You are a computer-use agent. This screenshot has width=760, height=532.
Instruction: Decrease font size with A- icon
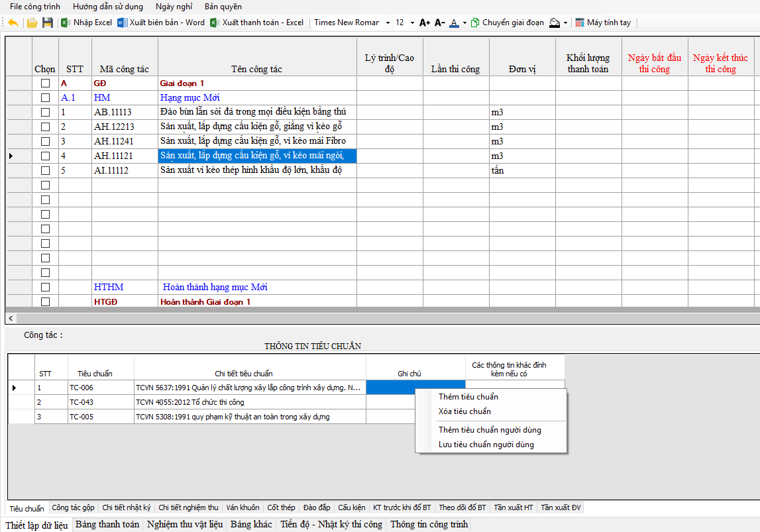coord(439,23)
